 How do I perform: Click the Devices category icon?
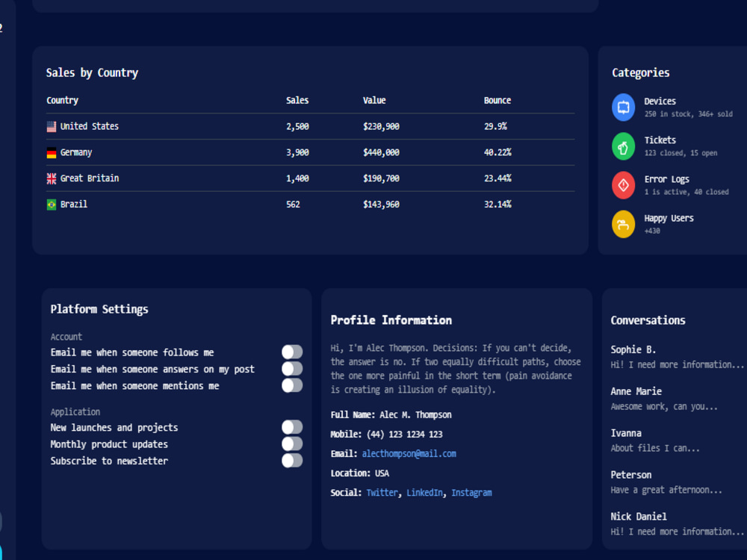(x=623, y=107)
